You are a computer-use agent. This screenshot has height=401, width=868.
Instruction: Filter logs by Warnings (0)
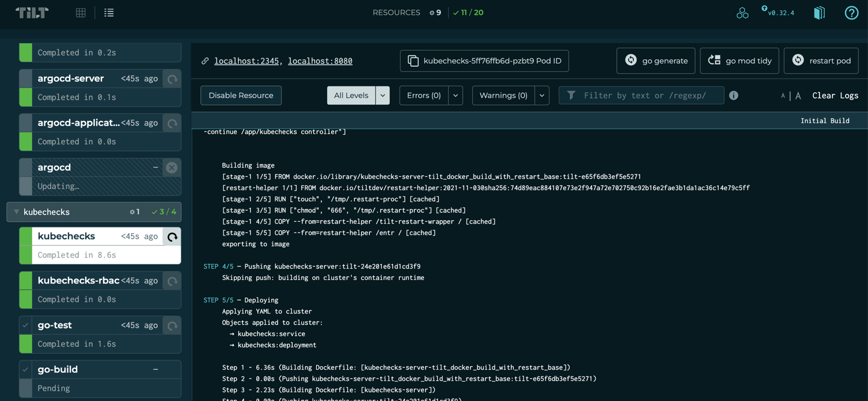503,95
